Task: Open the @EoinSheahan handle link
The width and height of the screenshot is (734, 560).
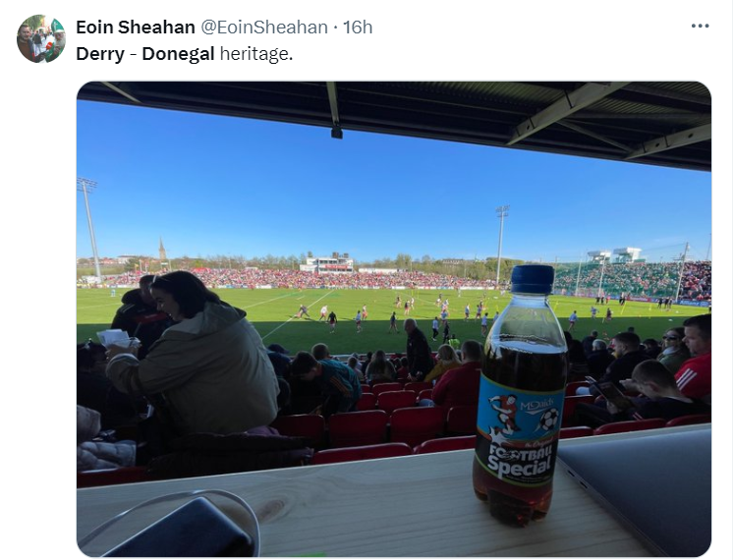Action: [264, 28]
